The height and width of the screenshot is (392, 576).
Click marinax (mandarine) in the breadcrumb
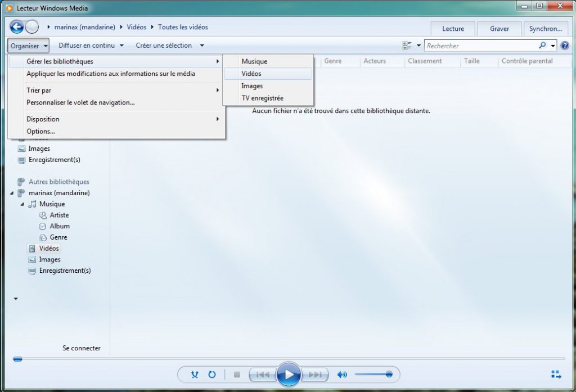point(84,27)
